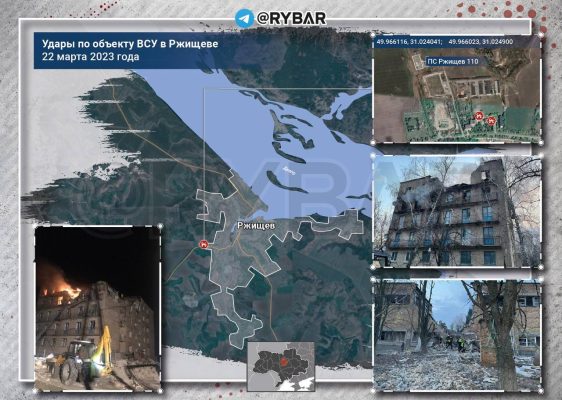Open the damaged five-storey building daytime photo
562x400 pixels.
pyautogui.click(x=457, y=212)
